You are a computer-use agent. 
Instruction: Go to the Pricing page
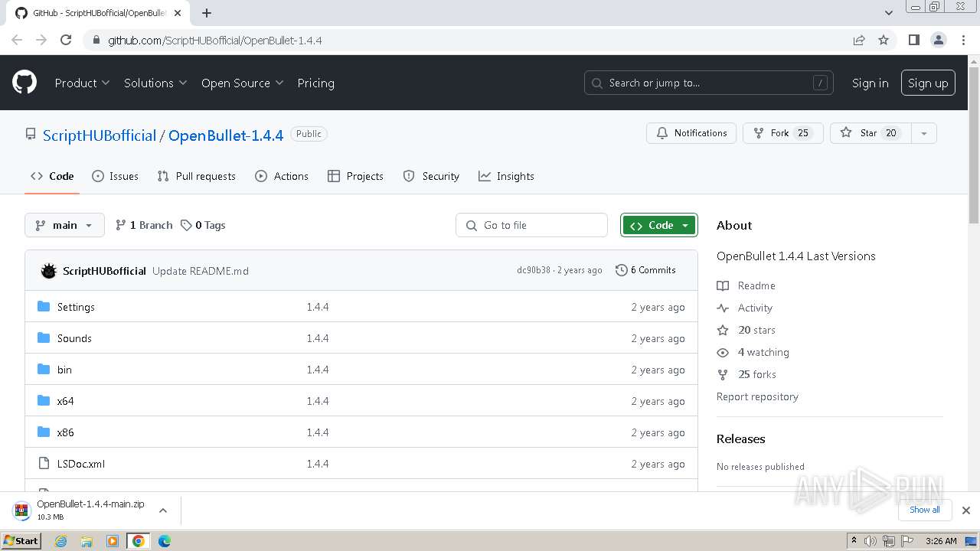click(315, 83)
